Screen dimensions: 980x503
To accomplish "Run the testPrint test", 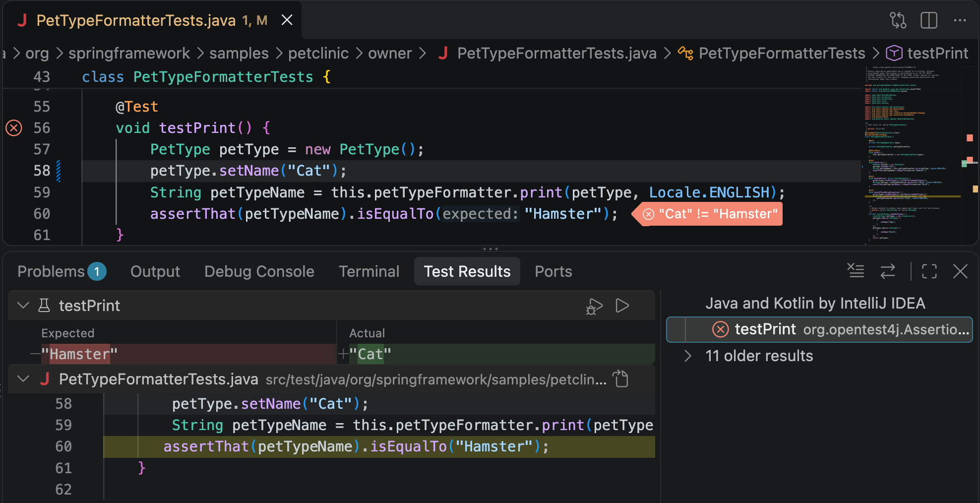I will pyautogui.click(x=622, y=306).
